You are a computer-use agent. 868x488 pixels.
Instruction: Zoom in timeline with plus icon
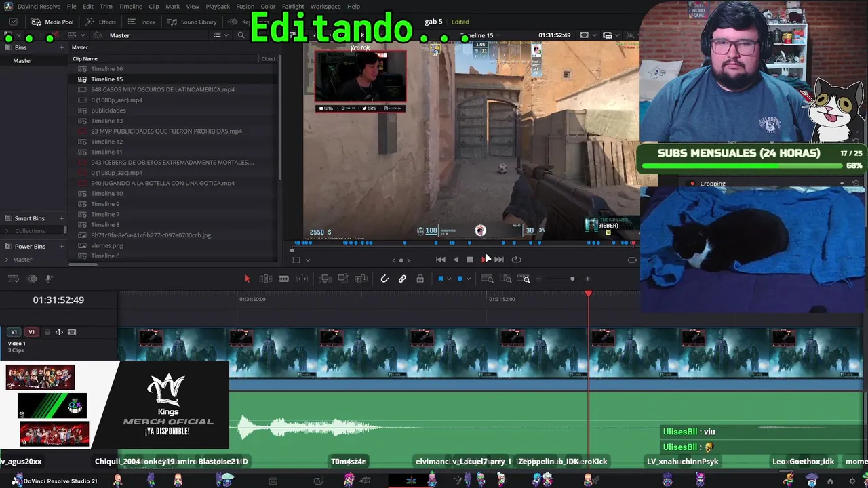[587, 279]
